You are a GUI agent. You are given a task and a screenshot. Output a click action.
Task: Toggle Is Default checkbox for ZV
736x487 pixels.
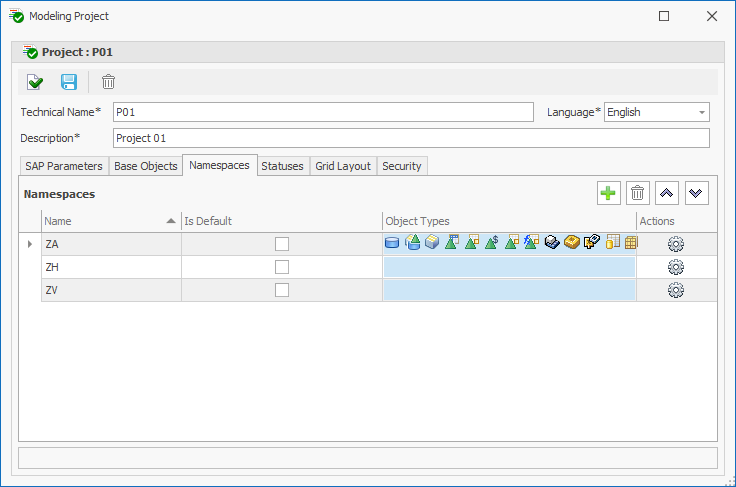point(282,290)
